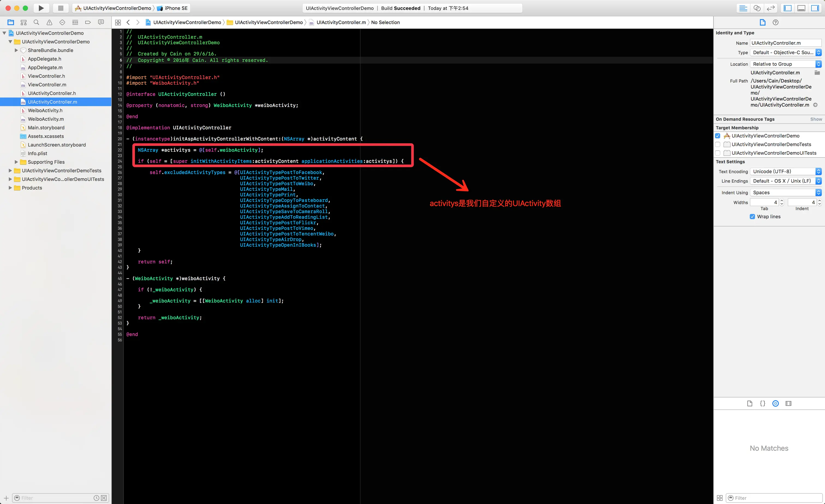Click the iPhone SE scheme destination
The height and width of the screenshot is (504, 825).
point(175,8)
